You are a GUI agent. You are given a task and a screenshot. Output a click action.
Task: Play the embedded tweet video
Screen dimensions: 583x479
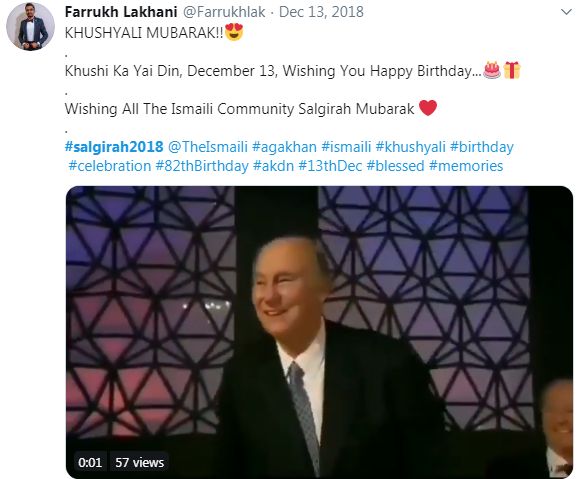(x=319, y=332)
